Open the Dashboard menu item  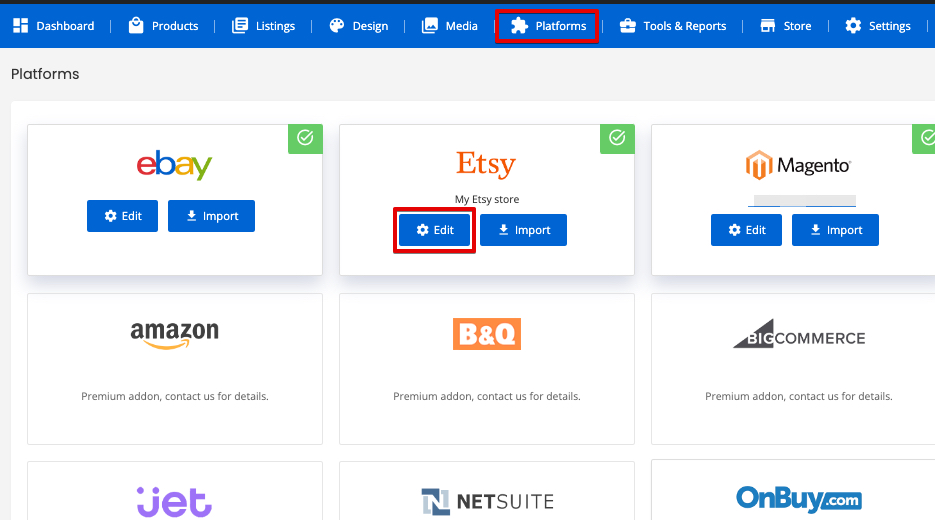pos(54,26)
